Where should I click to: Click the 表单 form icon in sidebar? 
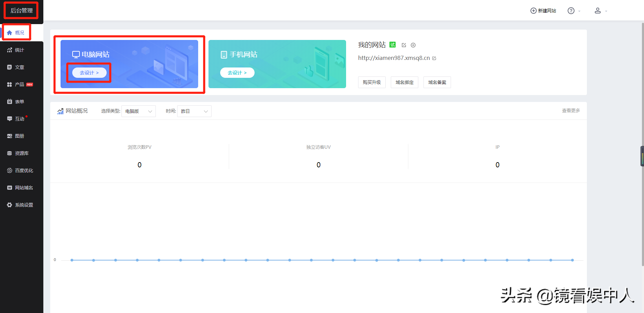point(10,102)
